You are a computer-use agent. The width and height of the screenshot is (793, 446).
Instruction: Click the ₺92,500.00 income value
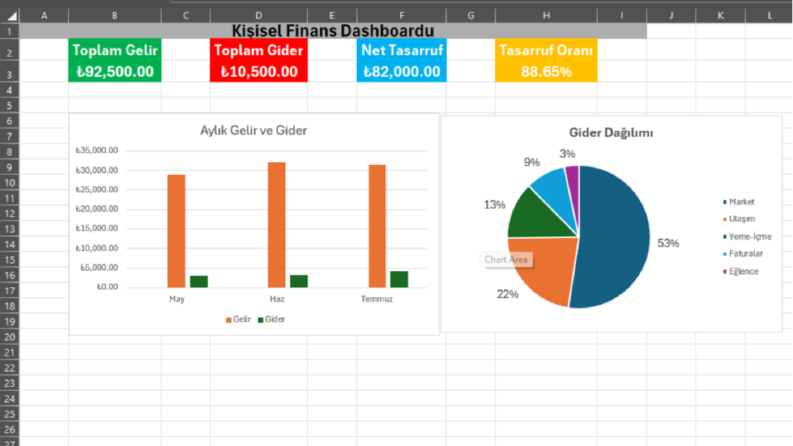coord(115,71)
